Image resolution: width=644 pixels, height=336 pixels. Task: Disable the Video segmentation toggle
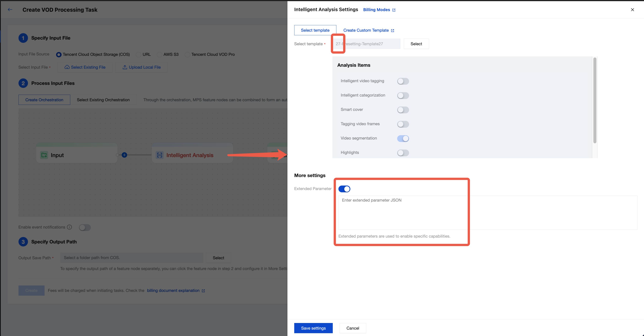403,138
